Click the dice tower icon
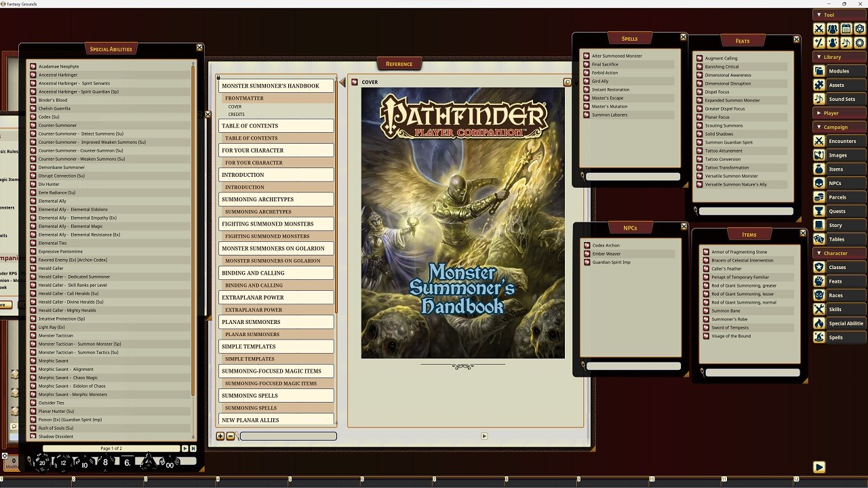The height and width of the screenshot is (488, 868). coord(860,28)
